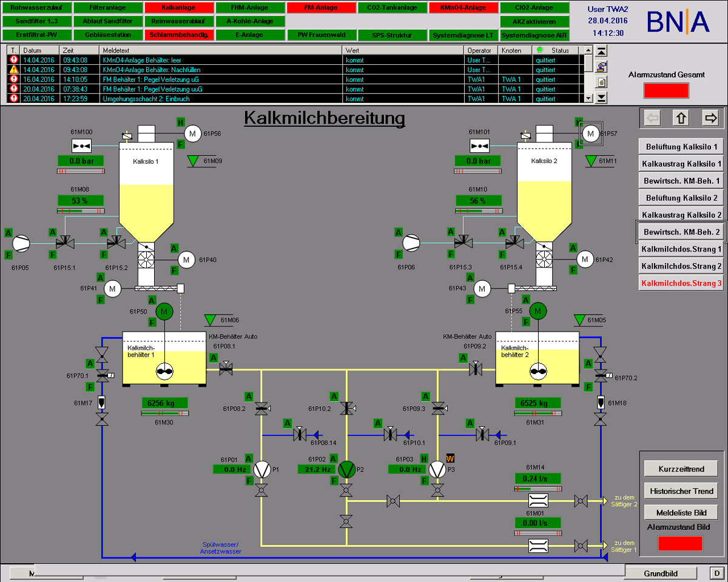Open Kurzzeittrend button
Viewport: 728px width, 582px height.
click(x=680, y=469)
